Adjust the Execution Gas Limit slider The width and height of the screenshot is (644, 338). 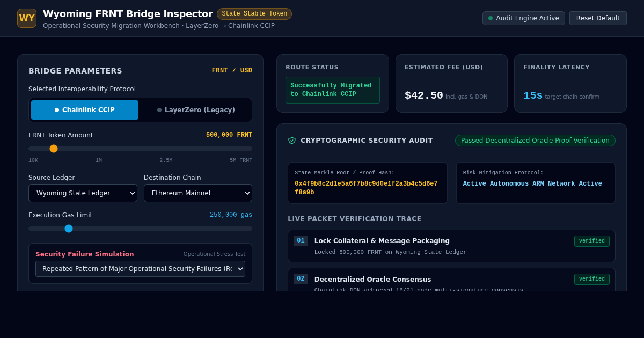[140, 229]
